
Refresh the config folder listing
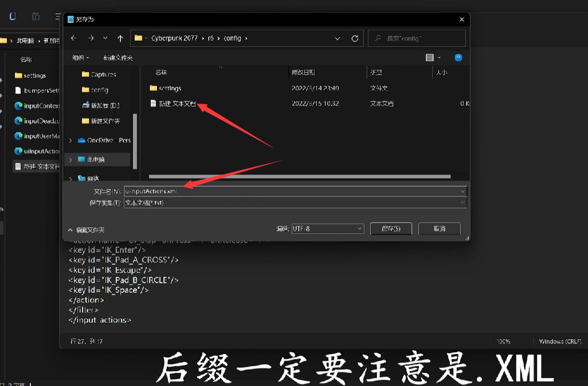(355, 38)
